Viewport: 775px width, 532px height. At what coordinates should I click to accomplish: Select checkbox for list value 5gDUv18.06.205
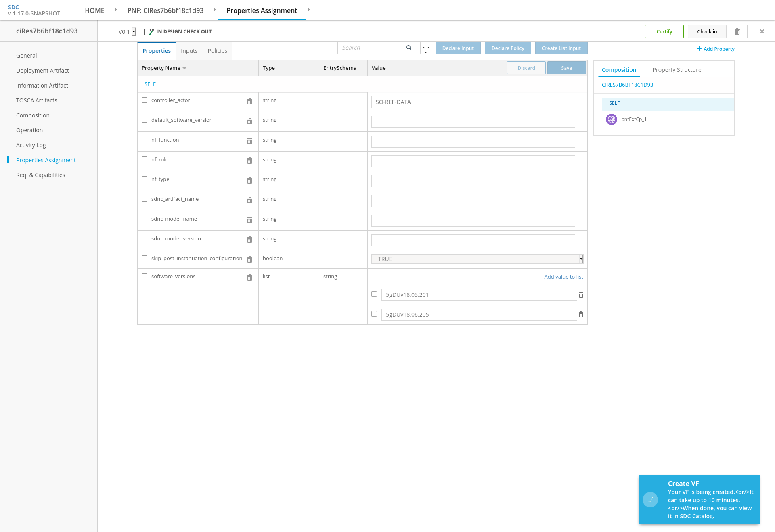pos(374,314)
